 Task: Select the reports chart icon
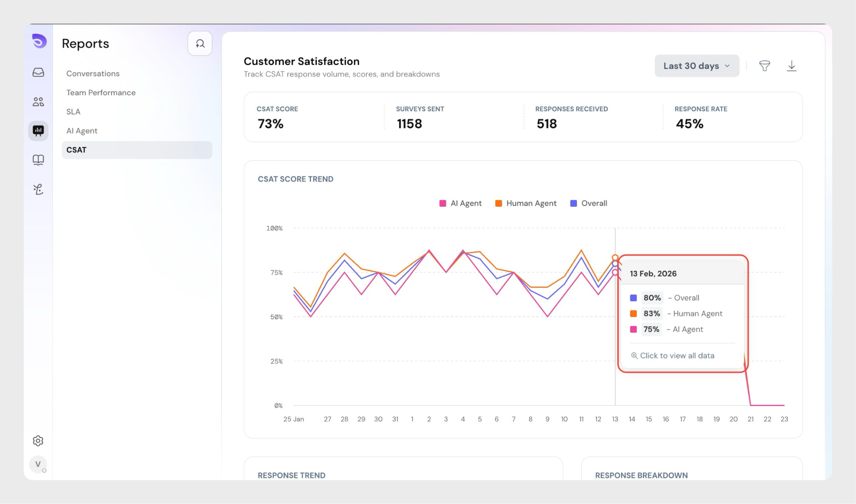[38, 131]
